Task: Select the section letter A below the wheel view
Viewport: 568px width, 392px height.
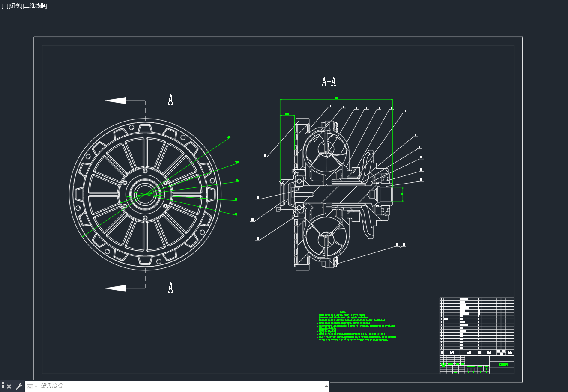Action: pyautogui.click(x=170, y=287)
